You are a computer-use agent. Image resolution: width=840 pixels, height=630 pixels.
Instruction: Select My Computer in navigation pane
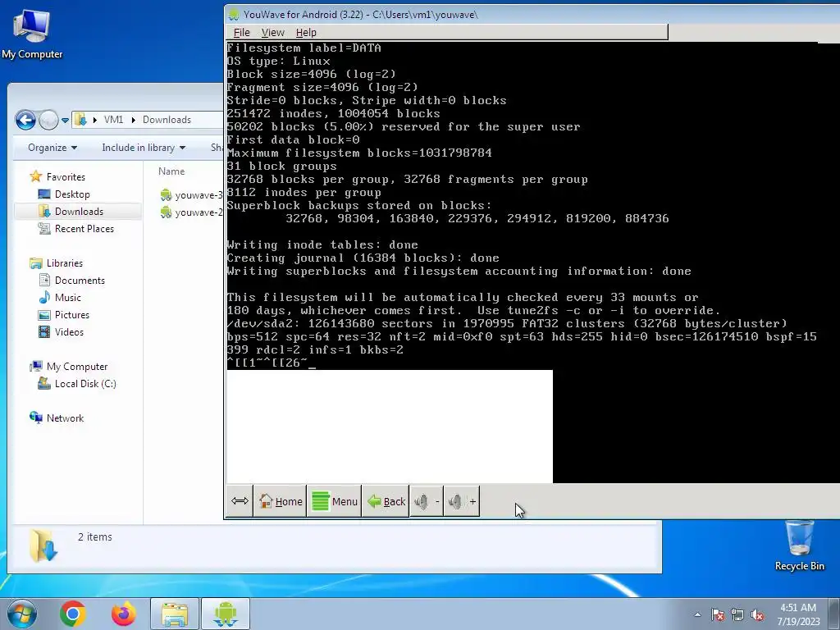pyautogui.click(x=76, y=367)
